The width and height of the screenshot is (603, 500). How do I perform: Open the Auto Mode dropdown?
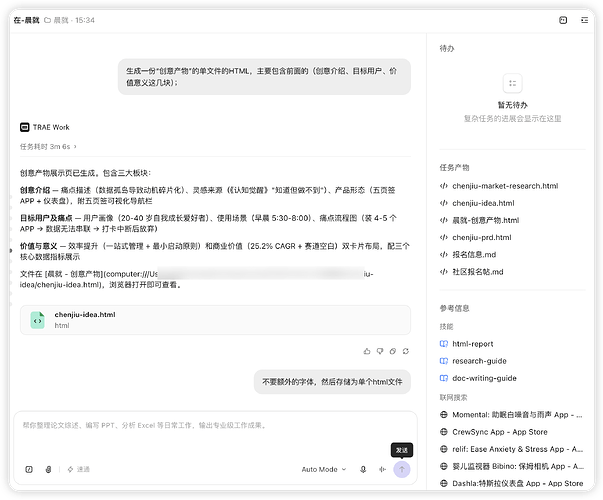click(324, 469)
